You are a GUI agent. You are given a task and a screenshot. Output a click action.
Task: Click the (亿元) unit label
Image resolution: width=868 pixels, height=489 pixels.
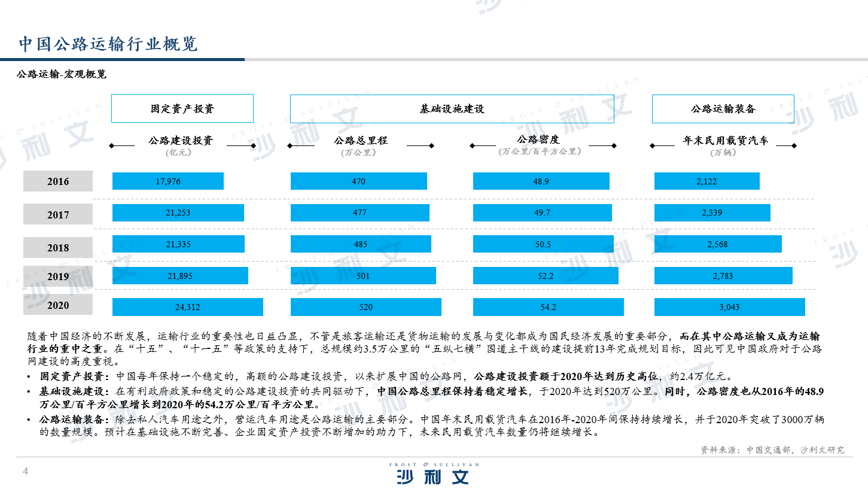[178, 153]
